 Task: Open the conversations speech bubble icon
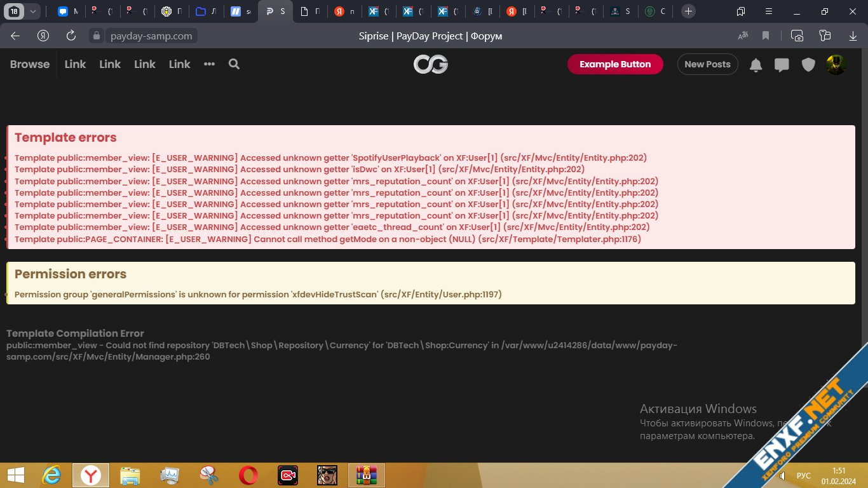[782, 65]
